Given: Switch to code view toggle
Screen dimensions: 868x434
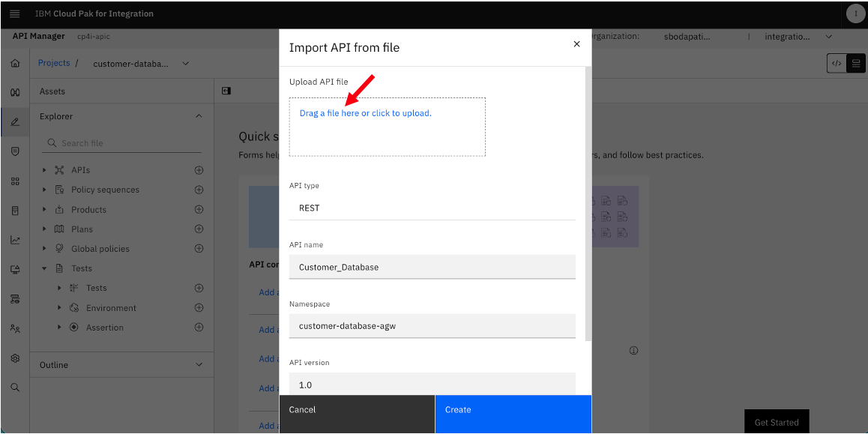Looking at the screenshot, I should pyautogui.click(x=837, y=63).
